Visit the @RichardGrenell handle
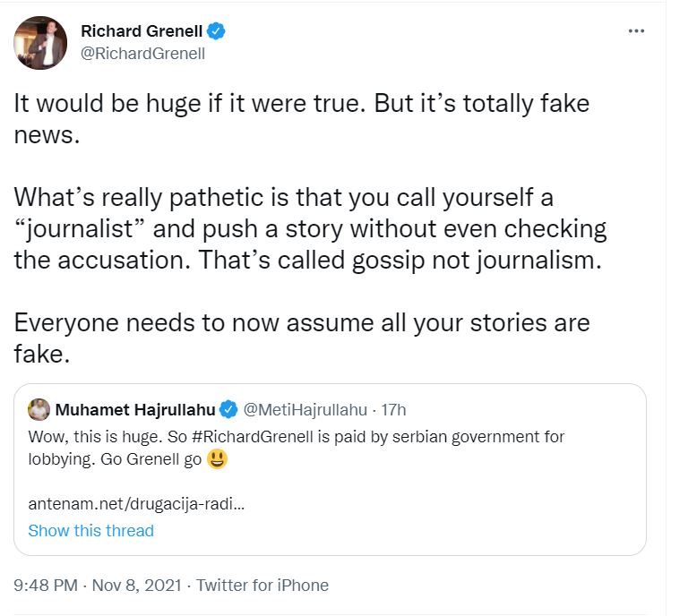Screen dimensions: 697x616 point(143,54)
